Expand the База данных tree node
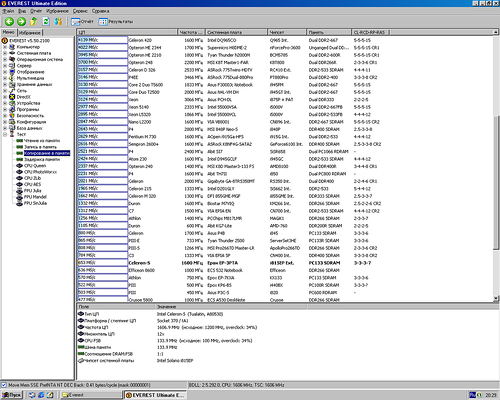The image size is (500, 400). coord(5,128)
